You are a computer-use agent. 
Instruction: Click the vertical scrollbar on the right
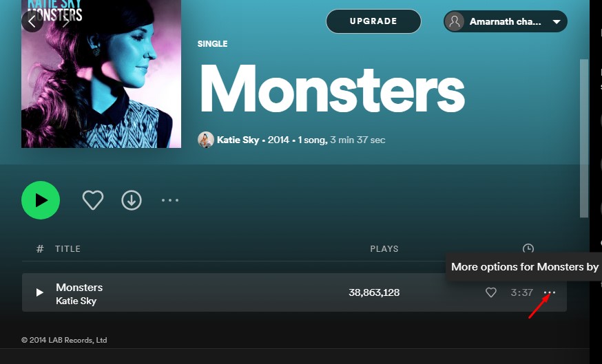tap(584, 138)
